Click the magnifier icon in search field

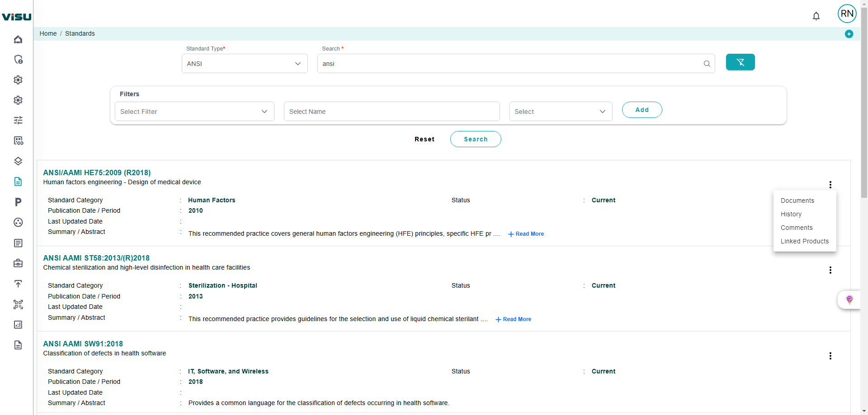coord(707,64)
